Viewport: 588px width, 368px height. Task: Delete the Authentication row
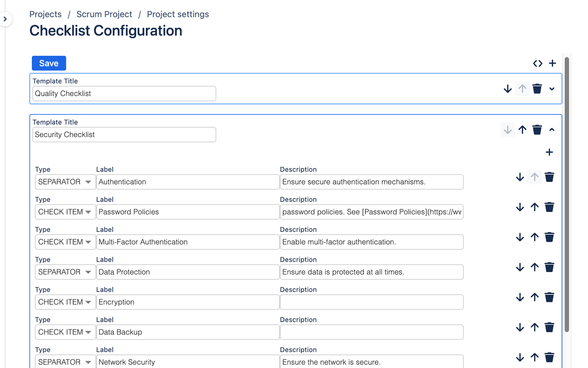549,177
